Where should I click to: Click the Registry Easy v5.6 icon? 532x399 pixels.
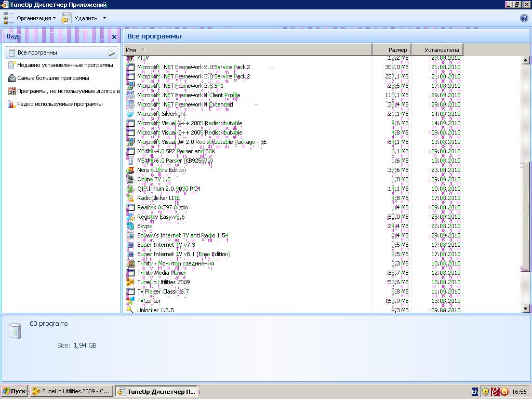(x=130, y=217)
